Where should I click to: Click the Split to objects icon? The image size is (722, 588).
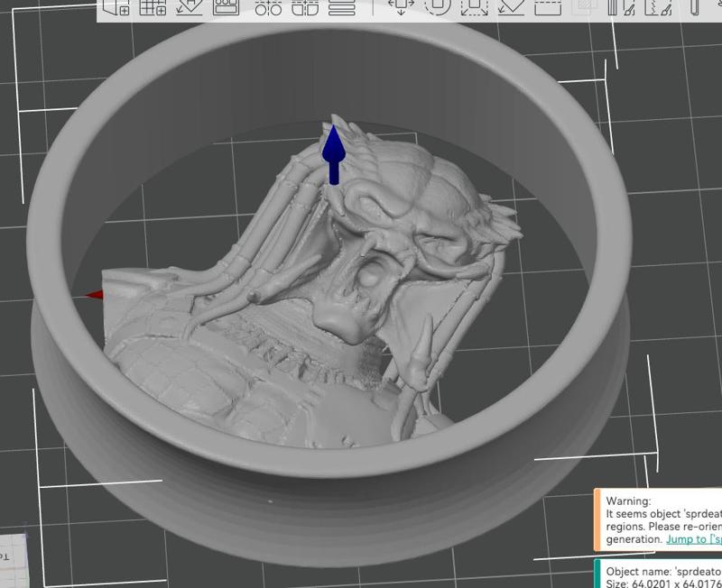pos(268,8)
